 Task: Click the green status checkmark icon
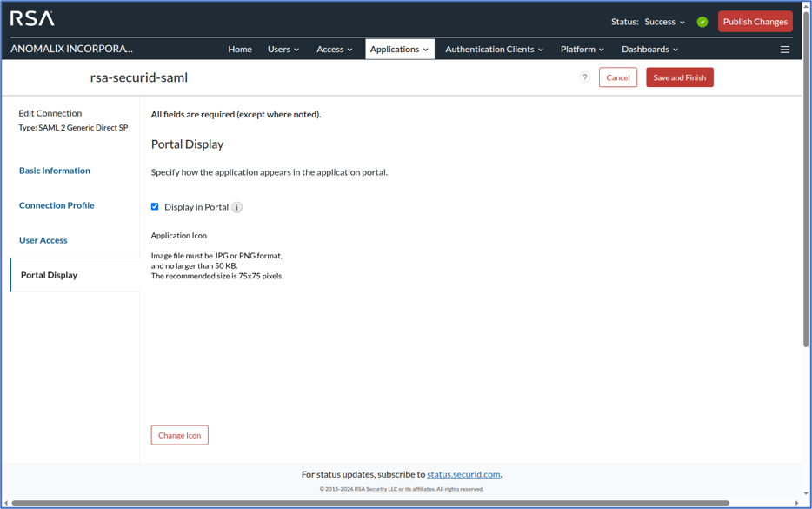pos(702,22)
